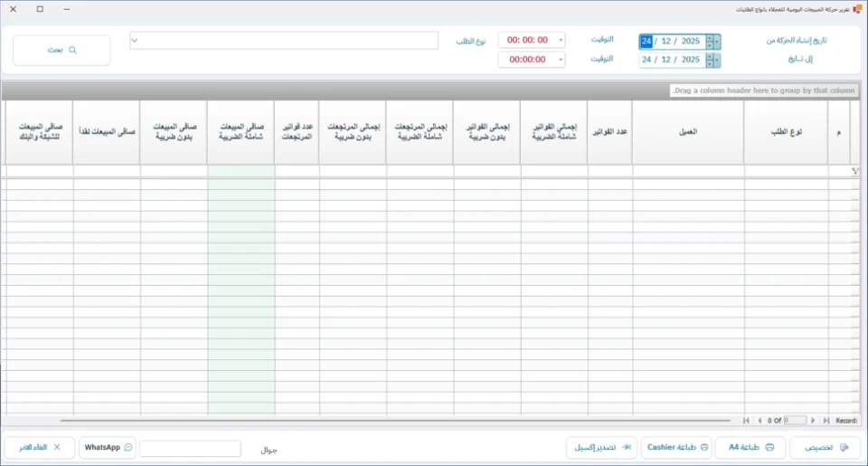868x466 pixels.
Task: Click the إلغاء الأمر cancel button
Action: coord(39,447)
